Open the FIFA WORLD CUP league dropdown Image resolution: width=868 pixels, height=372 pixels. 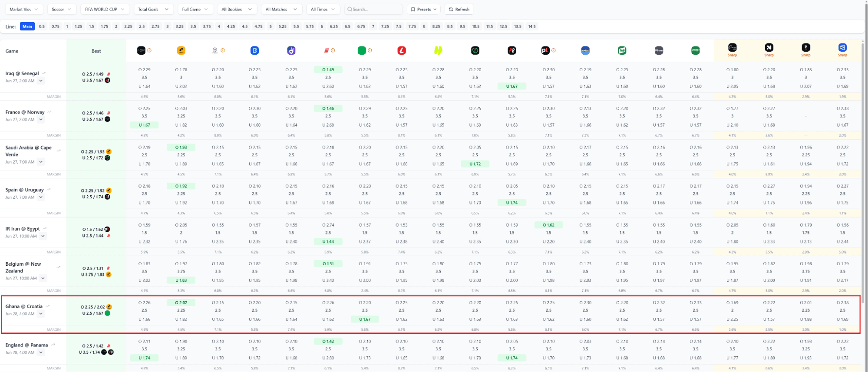[105, 9]
